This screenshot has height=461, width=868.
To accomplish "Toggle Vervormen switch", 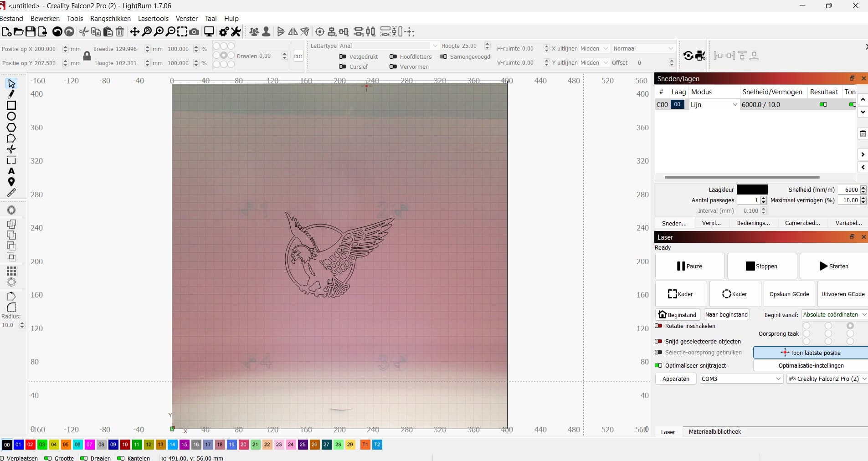I will (x=393, y=67).
